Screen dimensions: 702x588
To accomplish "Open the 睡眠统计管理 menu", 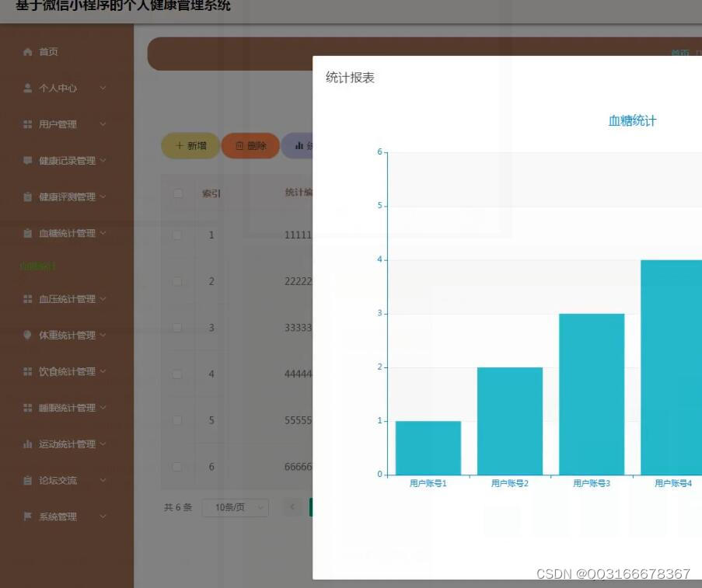I will coord(67,408).
